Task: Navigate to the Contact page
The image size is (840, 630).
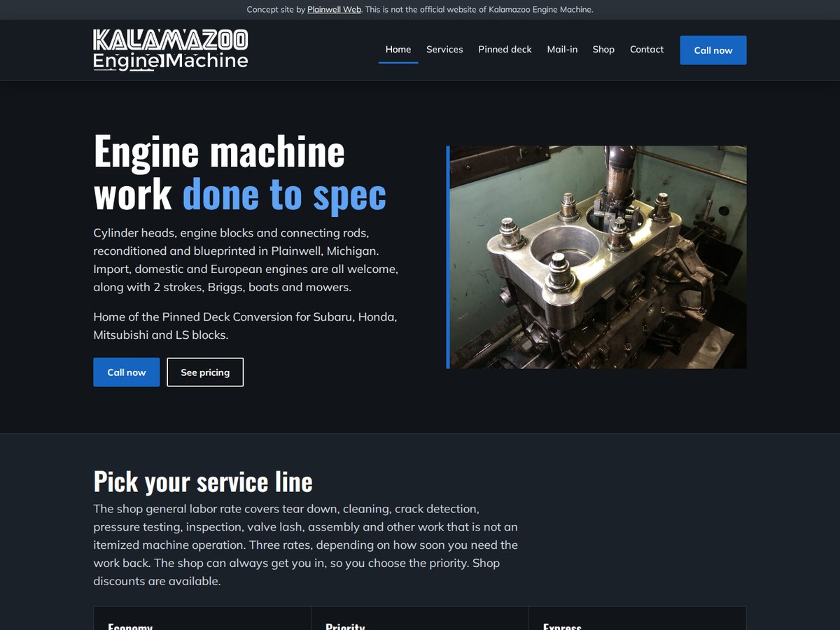Action: point(647,50)
